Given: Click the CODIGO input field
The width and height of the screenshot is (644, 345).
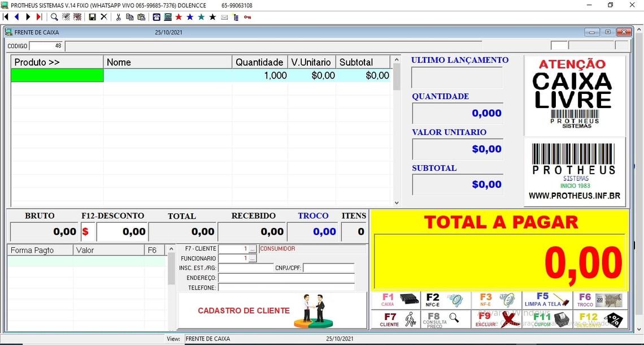Looking at the screenshot, I should (46, 46).
